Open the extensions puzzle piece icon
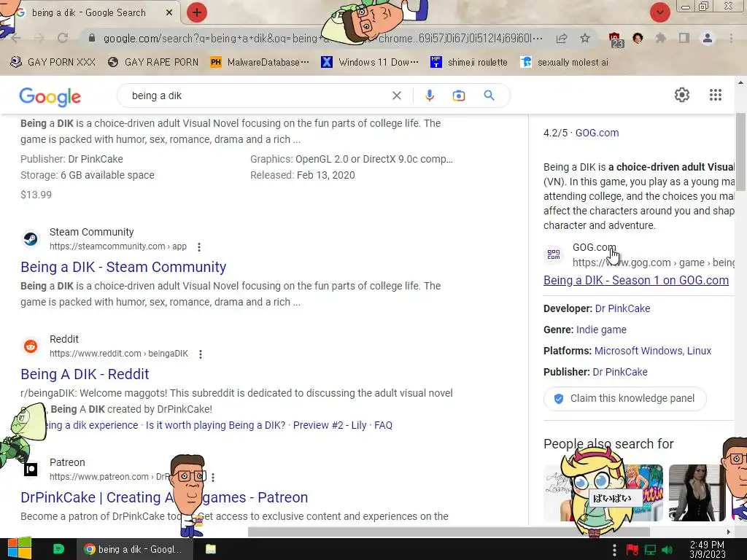The height and width of the screenshot is (560, 747). pos(661,38)
